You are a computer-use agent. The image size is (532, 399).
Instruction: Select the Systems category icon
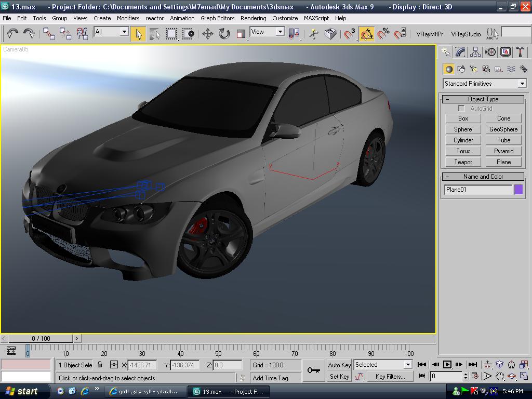click(x=523, y=69)
